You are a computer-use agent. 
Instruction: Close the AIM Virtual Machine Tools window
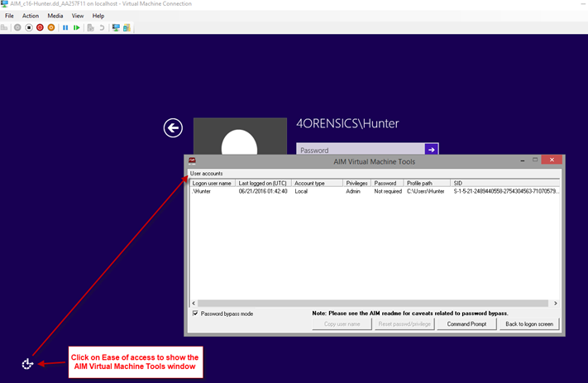point(552,160)
